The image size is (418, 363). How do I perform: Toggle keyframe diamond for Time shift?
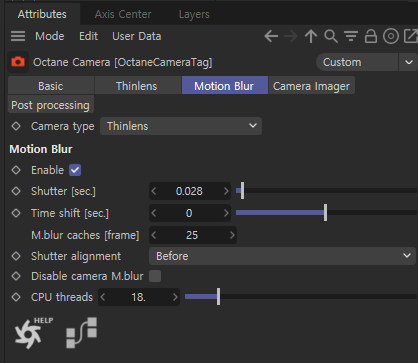pos(16,213)
